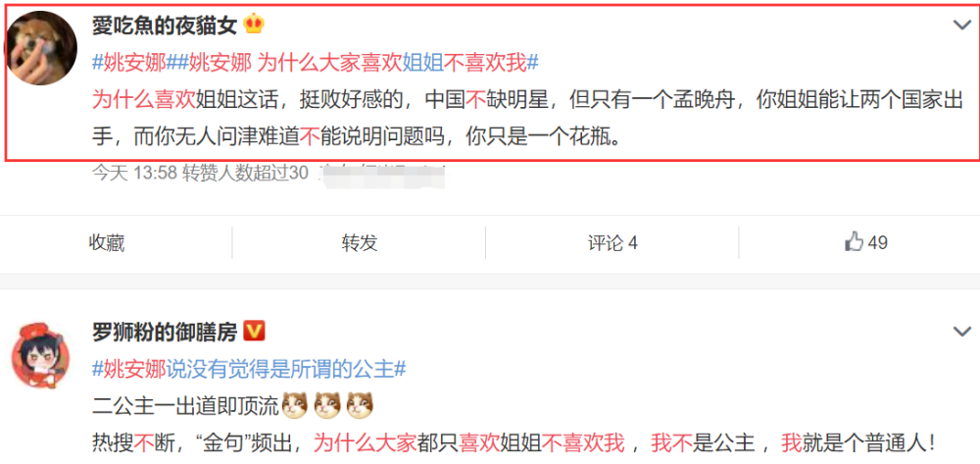Click the first post's text starting 为什么喜欢姐姐这话
This screenshot has height=464, width=980.
pos(527,118)
